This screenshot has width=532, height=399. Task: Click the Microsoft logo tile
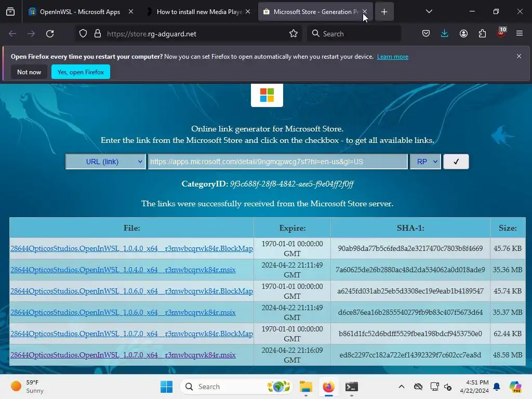point(267,96)
